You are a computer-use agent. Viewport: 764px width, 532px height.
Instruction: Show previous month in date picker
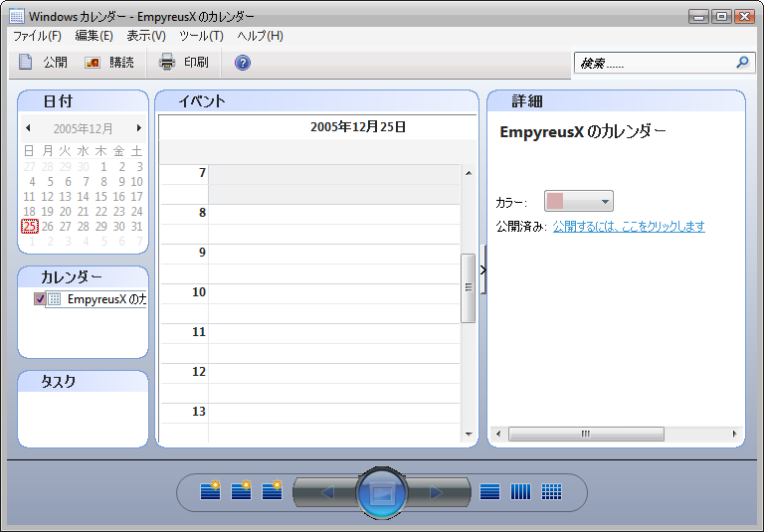click(28, 128)
